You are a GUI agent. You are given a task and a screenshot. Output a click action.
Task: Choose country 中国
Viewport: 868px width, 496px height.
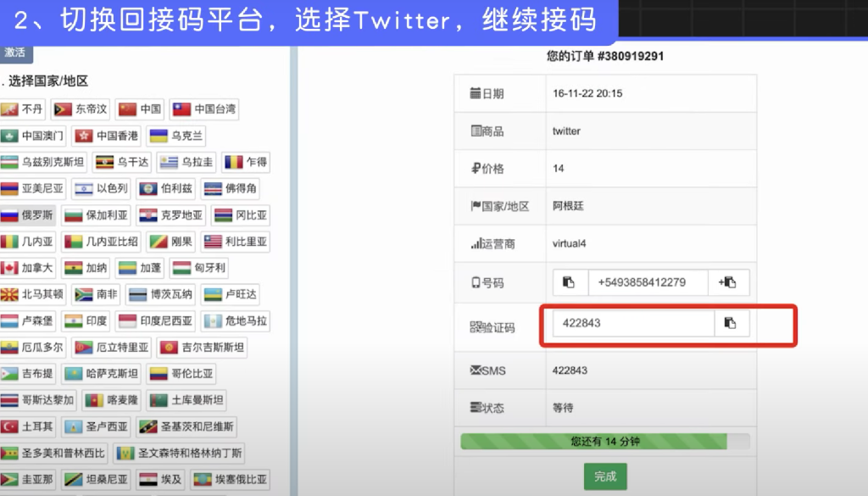[x=140, y=109]
